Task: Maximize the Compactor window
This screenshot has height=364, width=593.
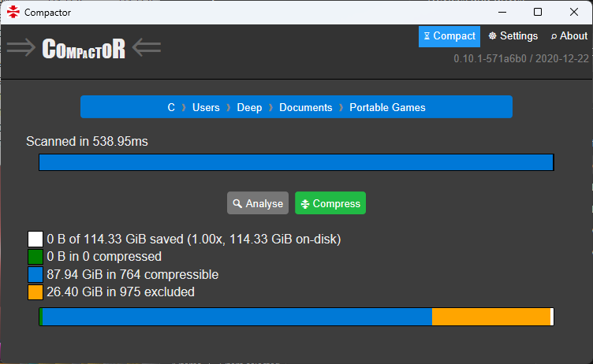Action: point(538,12)
